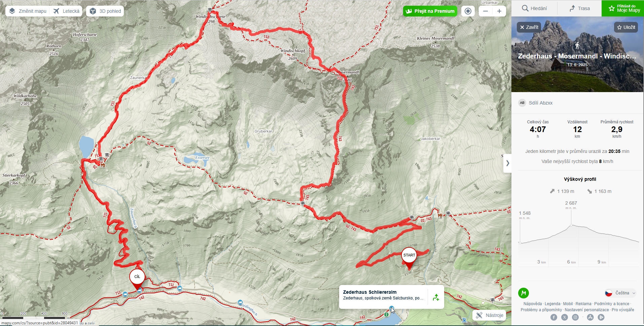
Task: Click the geolocation target icon
Action: point(468,11)
